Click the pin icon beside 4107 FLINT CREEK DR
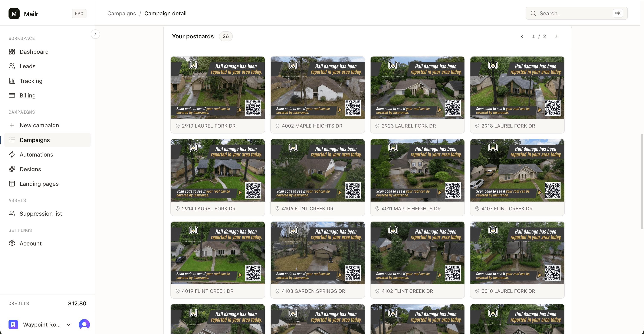 477,209
